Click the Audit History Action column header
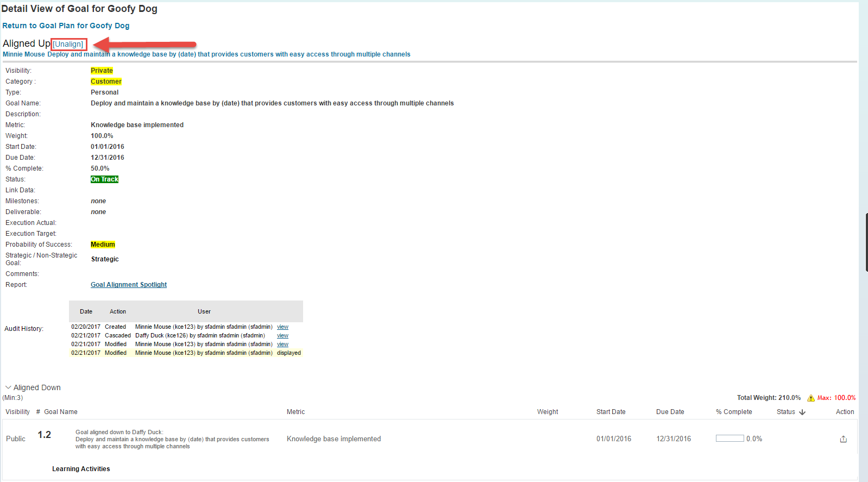This screenshot has width=868, height=482. click(x=118, y=312)
